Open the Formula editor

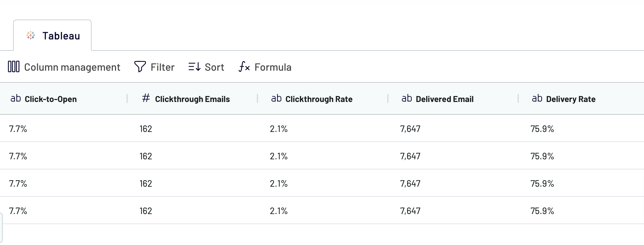tap(273, 67)
